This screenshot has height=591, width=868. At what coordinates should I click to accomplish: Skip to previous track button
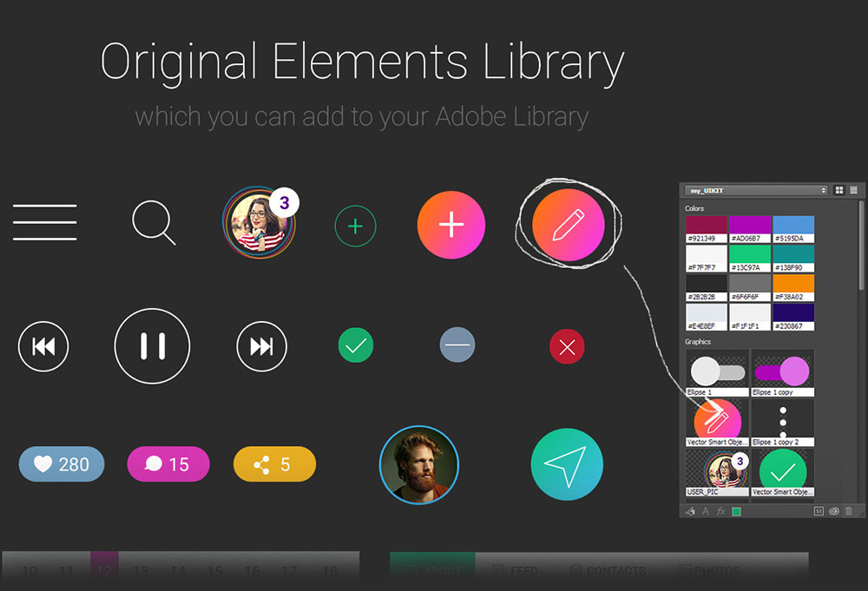[43, 346]
